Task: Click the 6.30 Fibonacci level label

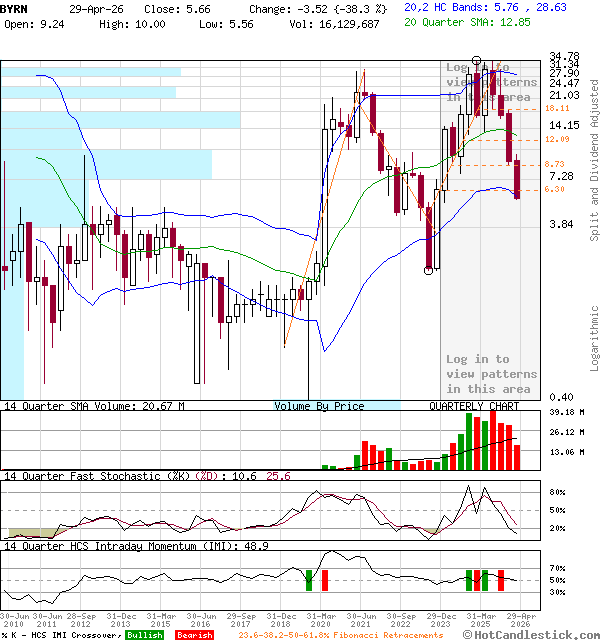Action: click(x=555, y=189)
